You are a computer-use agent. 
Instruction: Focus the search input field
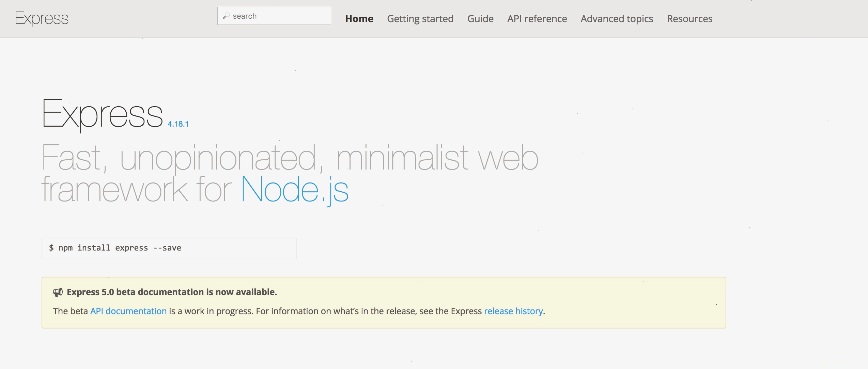click(274, 16)
